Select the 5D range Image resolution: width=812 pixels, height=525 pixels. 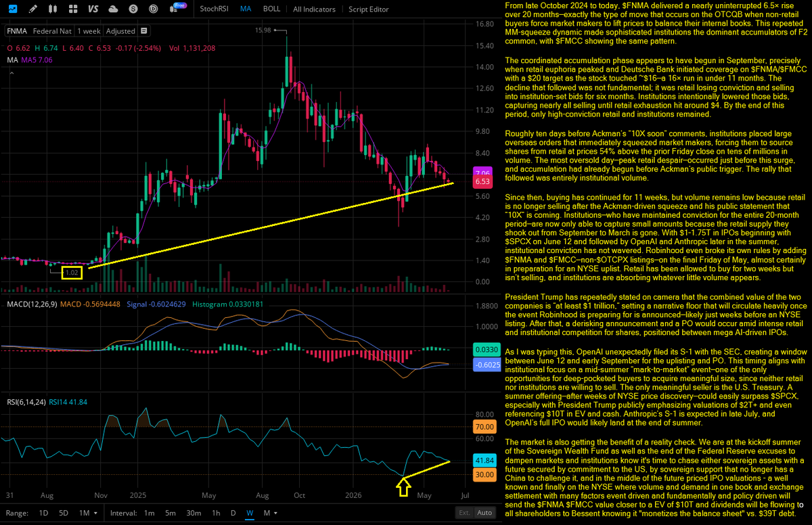coord(64,513)
